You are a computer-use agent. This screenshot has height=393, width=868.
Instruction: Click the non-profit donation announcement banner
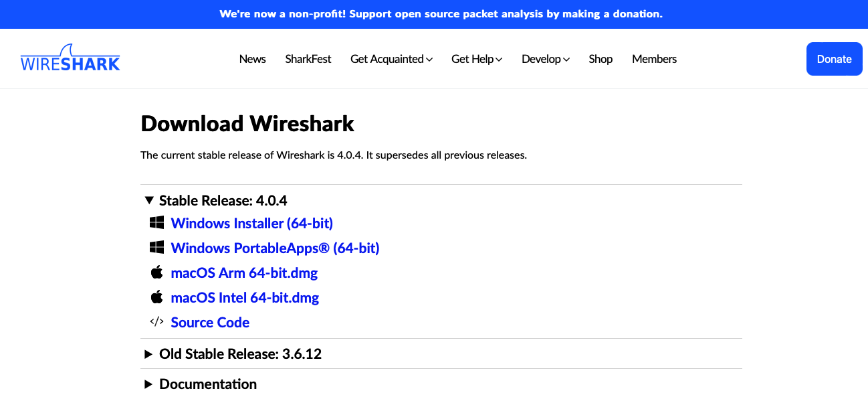(x=441, y=14)
